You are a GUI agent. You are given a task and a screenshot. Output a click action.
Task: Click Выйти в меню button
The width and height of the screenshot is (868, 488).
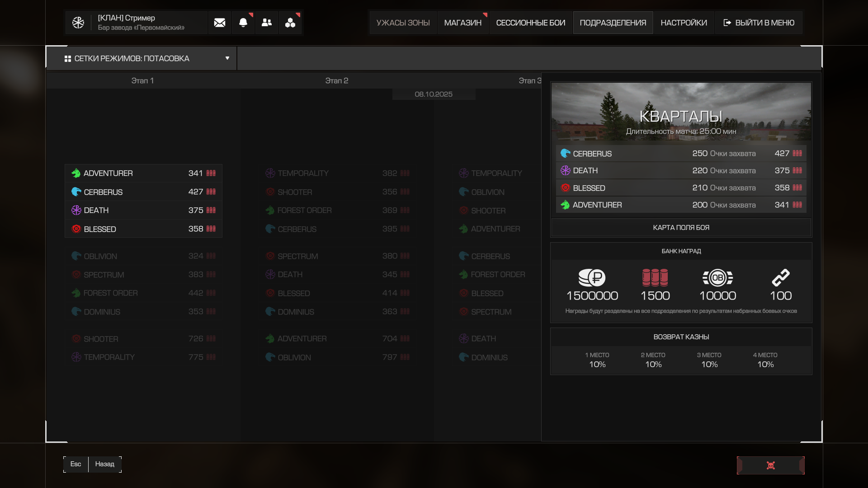point(759,23)
